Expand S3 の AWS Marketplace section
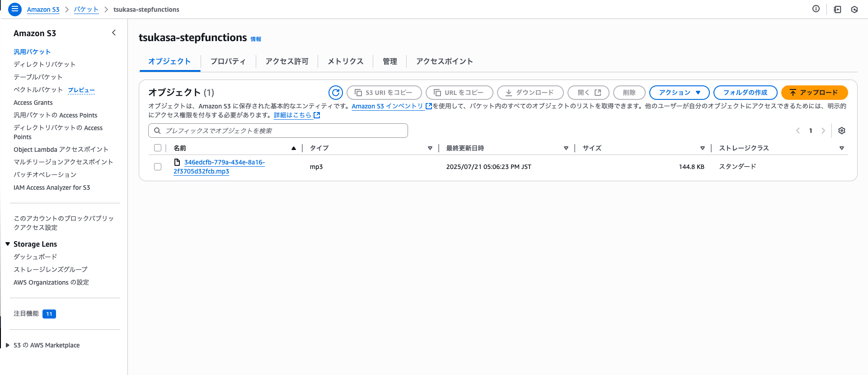The image size is (868, 375). (8, 345)
